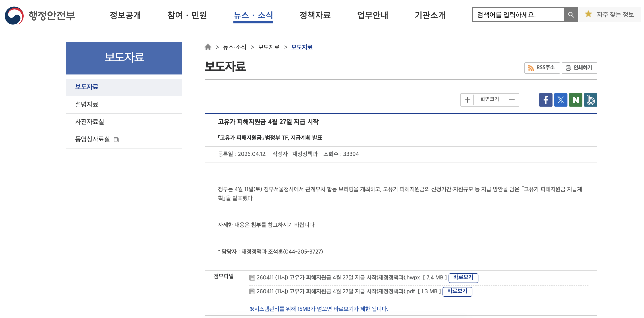Open 정책자료 top menu
Viewport: 644px width, 318px height.
tap(315, 15)
